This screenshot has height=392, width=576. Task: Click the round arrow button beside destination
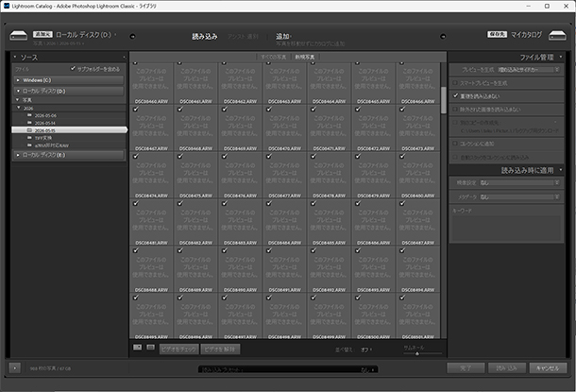(x=443, y=36)
